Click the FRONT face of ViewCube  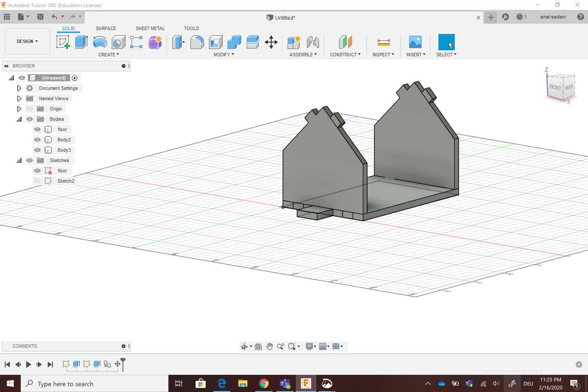[x=554, y=87]
